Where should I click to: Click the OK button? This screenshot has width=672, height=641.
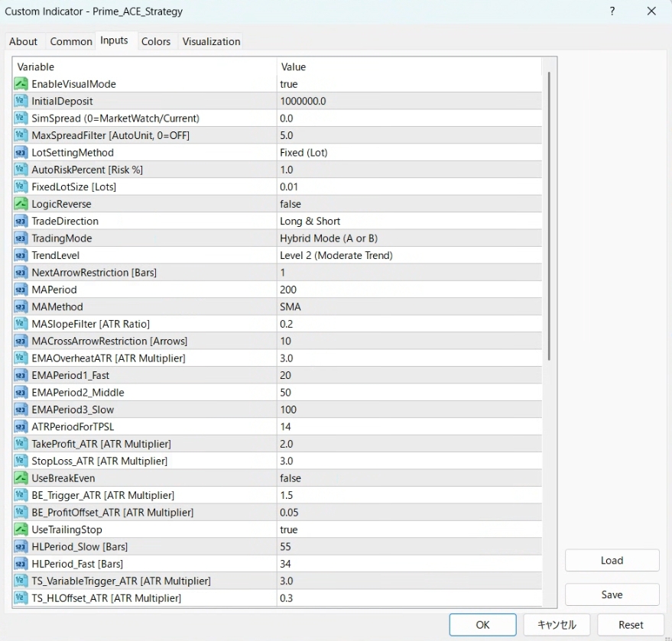(x=482, y=625)
